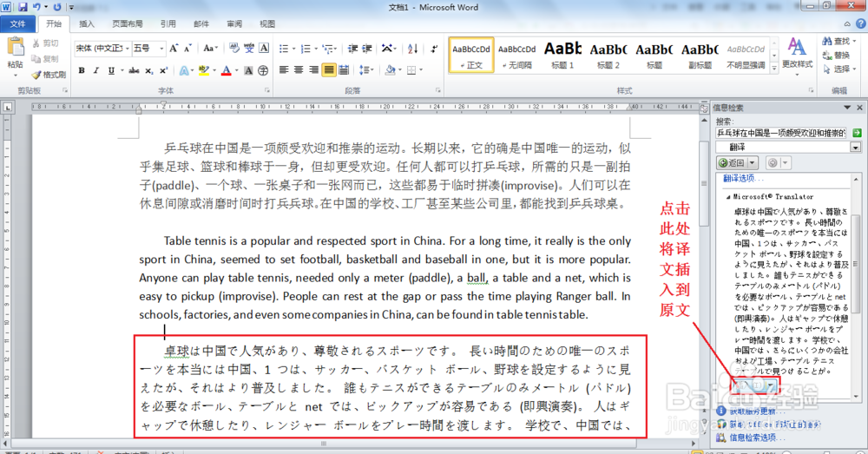The image size is (868, 454).
Task: Toggle character shading icon
Action: pos(248,70)
